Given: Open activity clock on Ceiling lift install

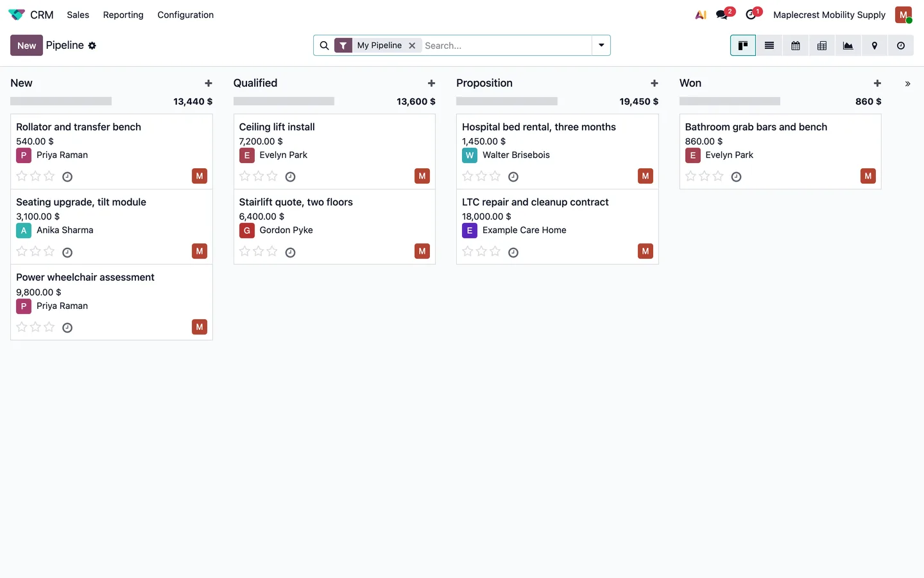Looking at the screenshot, I should [x=290, y=177].
